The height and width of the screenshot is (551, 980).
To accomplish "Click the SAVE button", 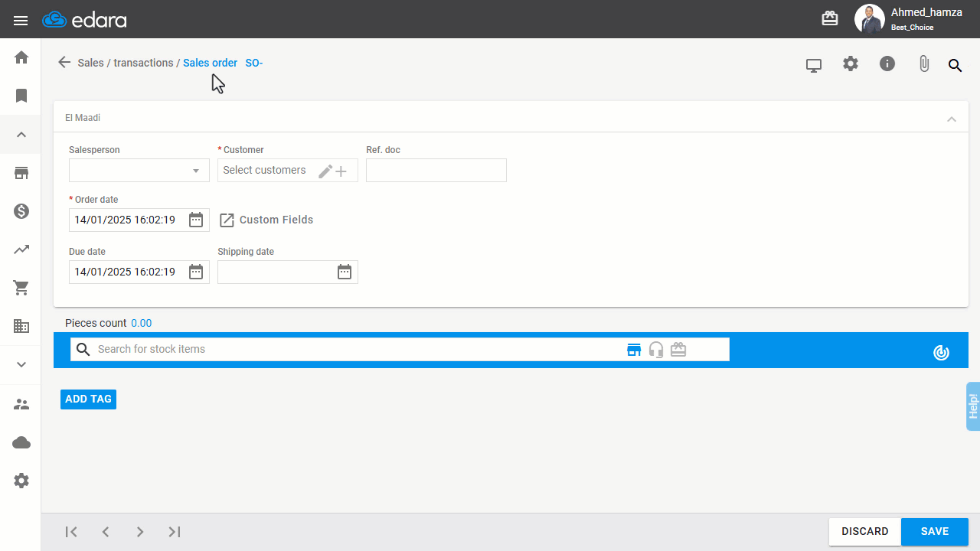I will (935, 532).
